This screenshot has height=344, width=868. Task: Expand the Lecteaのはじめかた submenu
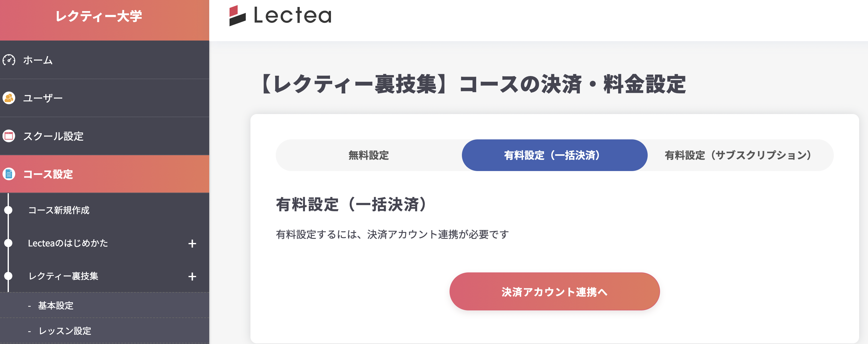pos(192,243)
